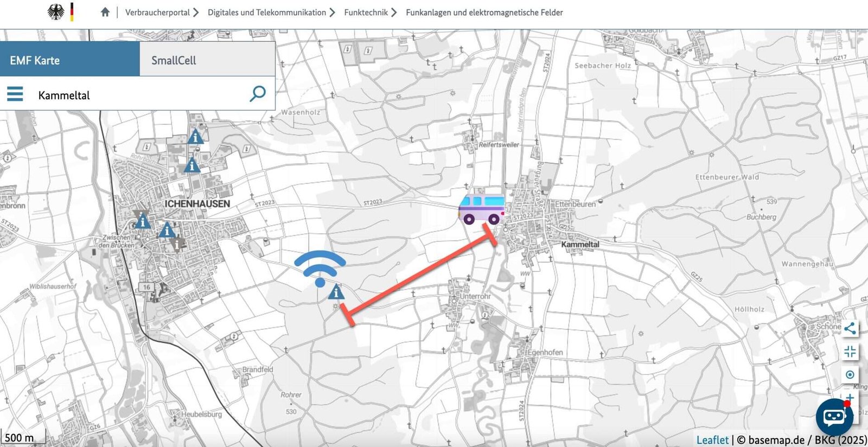
Task: Select blue marker right of Zwischen den Brücken marker
Action: tap(167, 230)
